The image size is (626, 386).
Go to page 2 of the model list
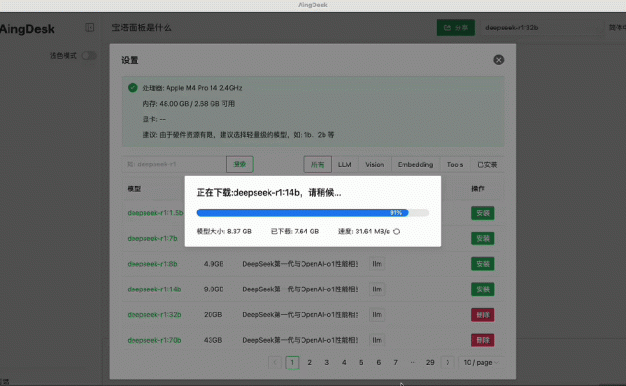pos(309,362)
